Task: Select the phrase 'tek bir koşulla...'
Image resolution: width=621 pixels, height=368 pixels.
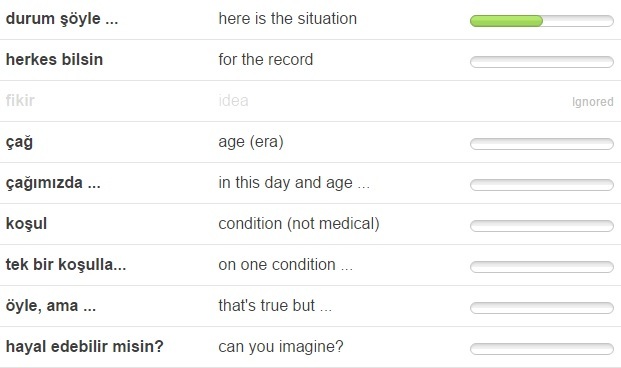Action: (x=66, y=265)
